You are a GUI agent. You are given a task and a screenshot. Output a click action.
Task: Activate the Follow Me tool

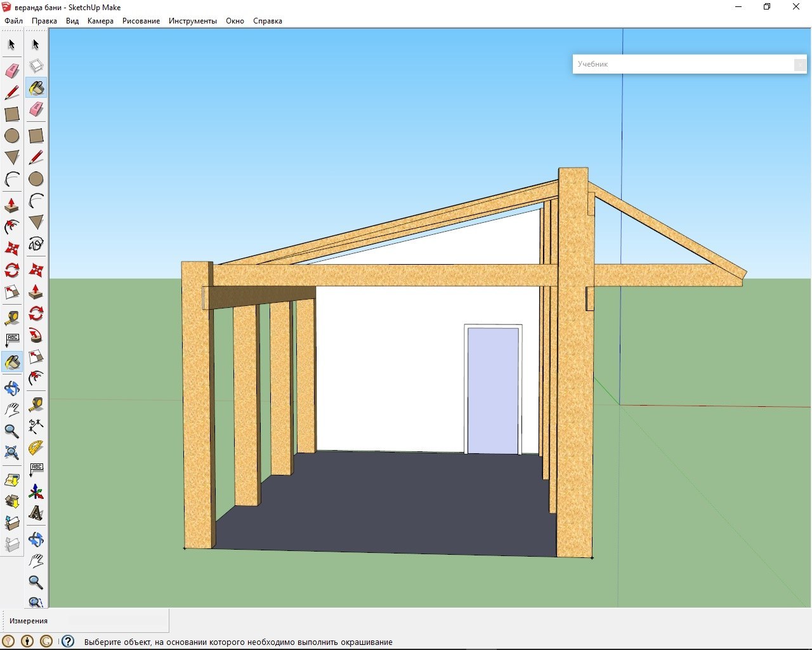12,227
